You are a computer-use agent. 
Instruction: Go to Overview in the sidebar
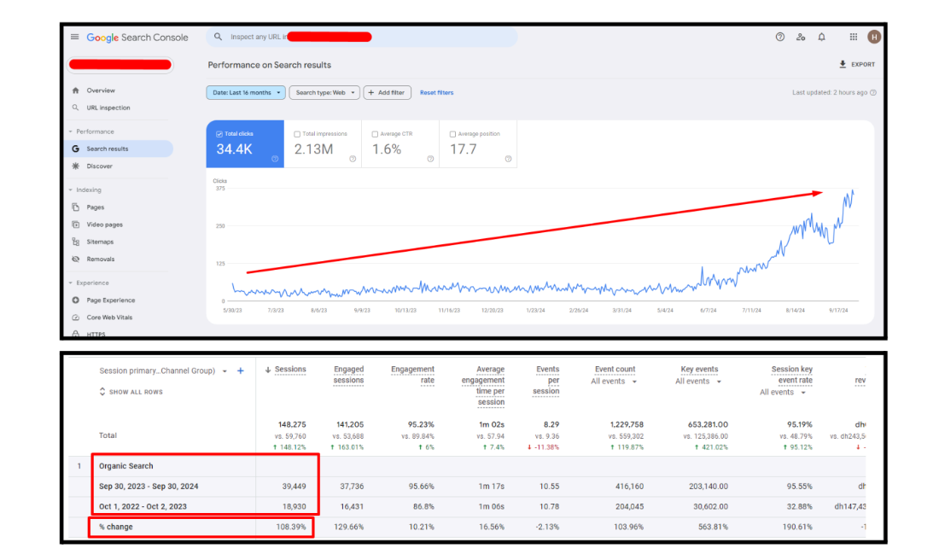[101, 90]
